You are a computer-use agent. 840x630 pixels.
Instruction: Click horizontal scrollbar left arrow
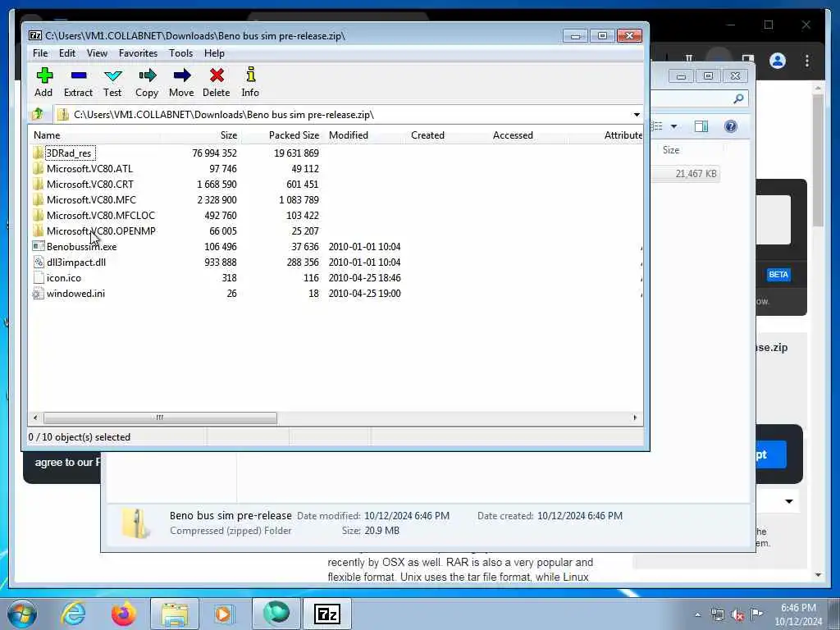click(35, 418)
